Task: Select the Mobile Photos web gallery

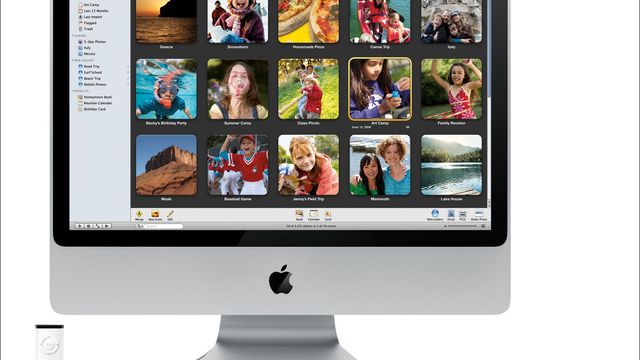Action: (x=92, y=84)
